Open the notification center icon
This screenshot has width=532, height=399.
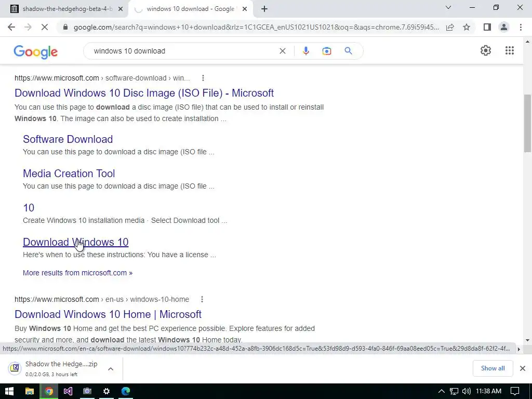515,391
